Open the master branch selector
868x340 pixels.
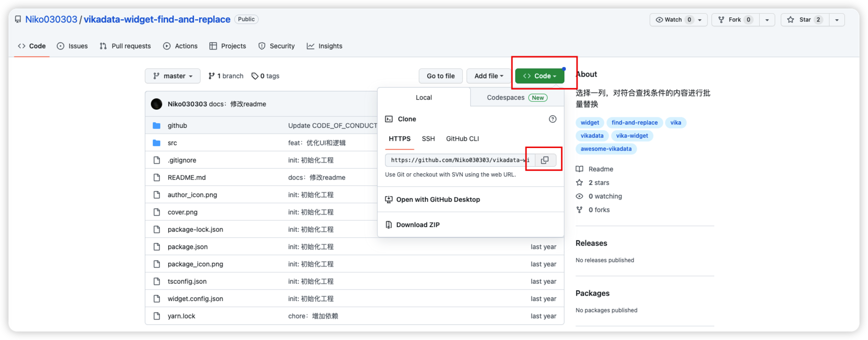click(x=173, y=76)
